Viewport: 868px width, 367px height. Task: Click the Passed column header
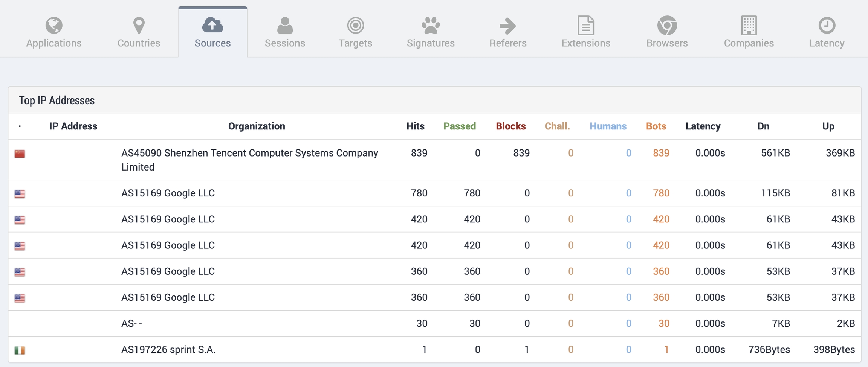click(459, 126)
